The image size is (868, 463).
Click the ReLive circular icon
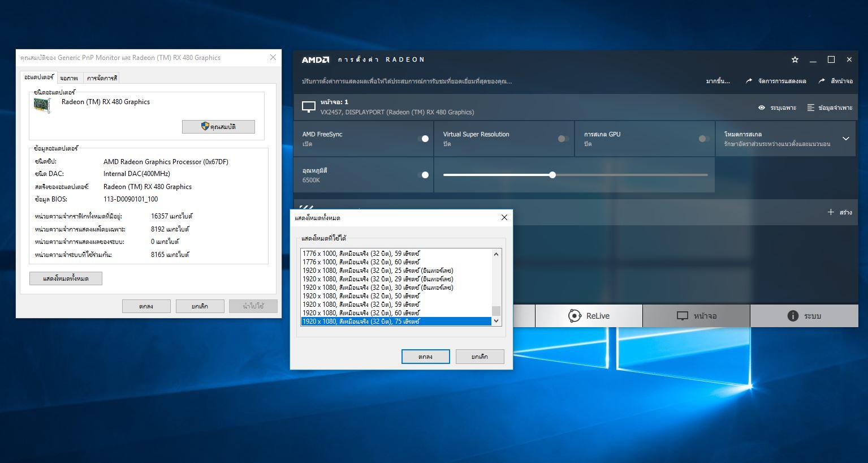click(575, 316)
